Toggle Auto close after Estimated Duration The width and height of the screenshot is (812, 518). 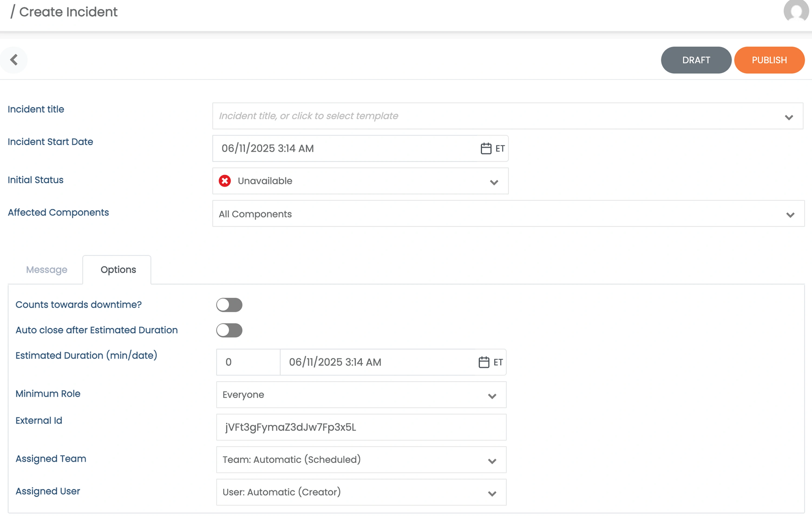pos(229,330)
